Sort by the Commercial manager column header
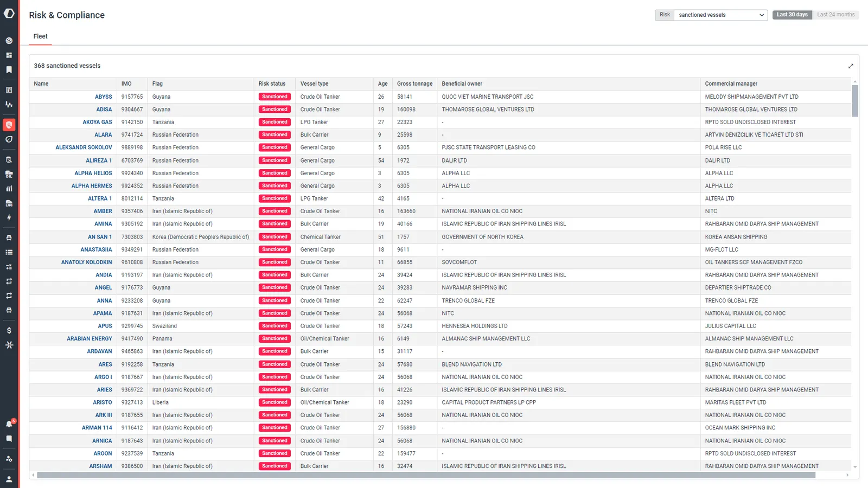 point(731,84)
